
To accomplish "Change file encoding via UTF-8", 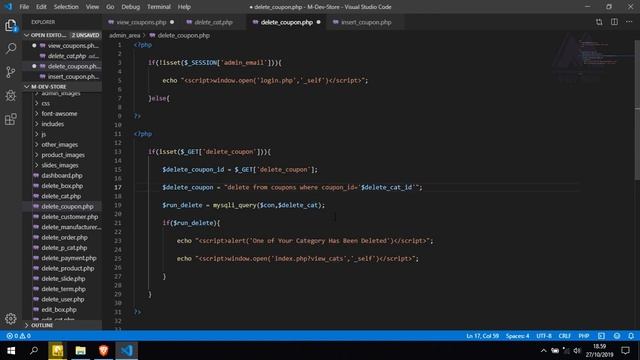I will click(x=544, y=336).
